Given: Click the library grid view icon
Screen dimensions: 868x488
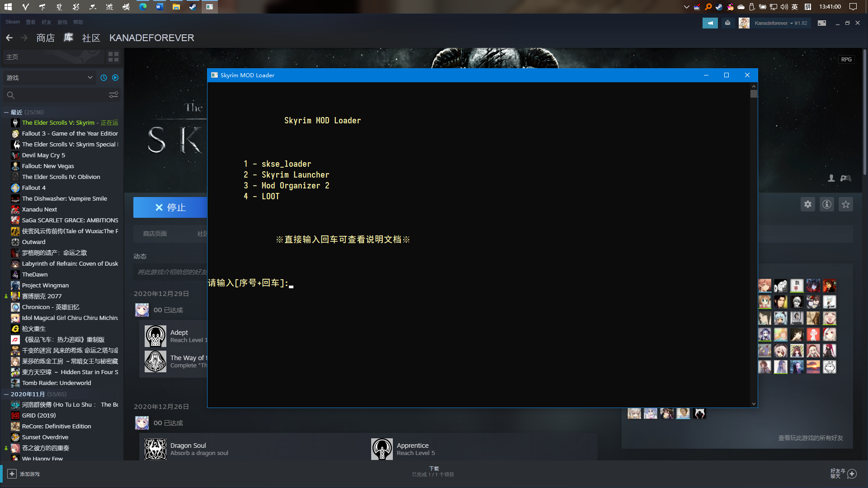Looking at the screenshot, I should click(x=113, y=57).
